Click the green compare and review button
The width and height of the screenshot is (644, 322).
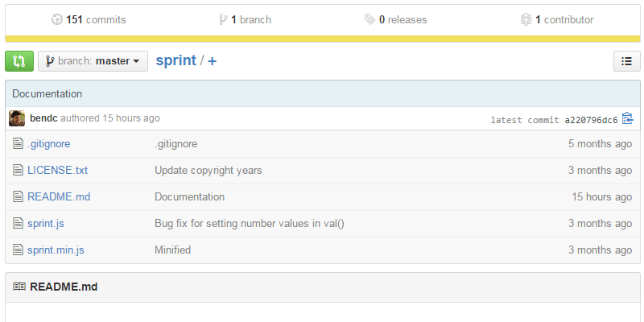pyautogui.click(x=19, y=61)
